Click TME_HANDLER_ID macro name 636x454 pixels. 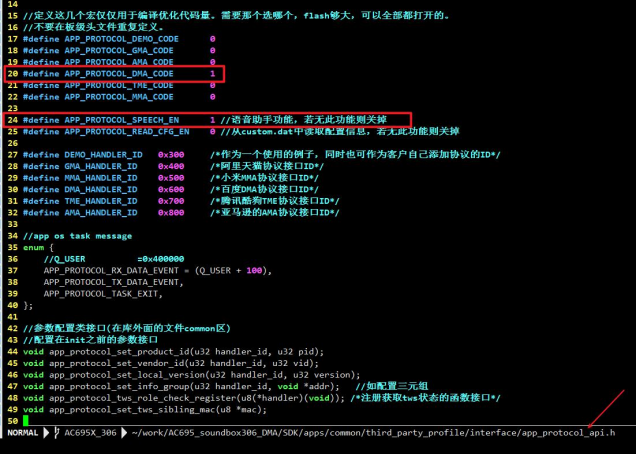(101, 201)
